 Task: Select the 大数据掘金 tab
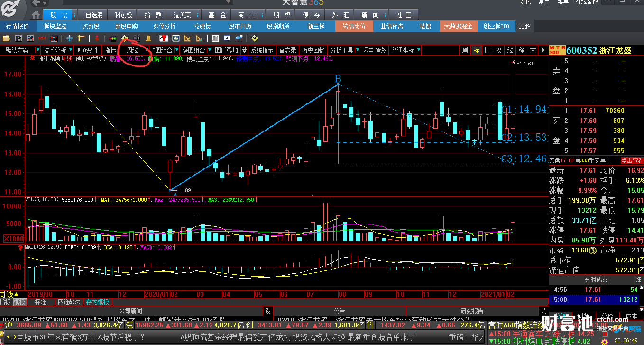458,27
